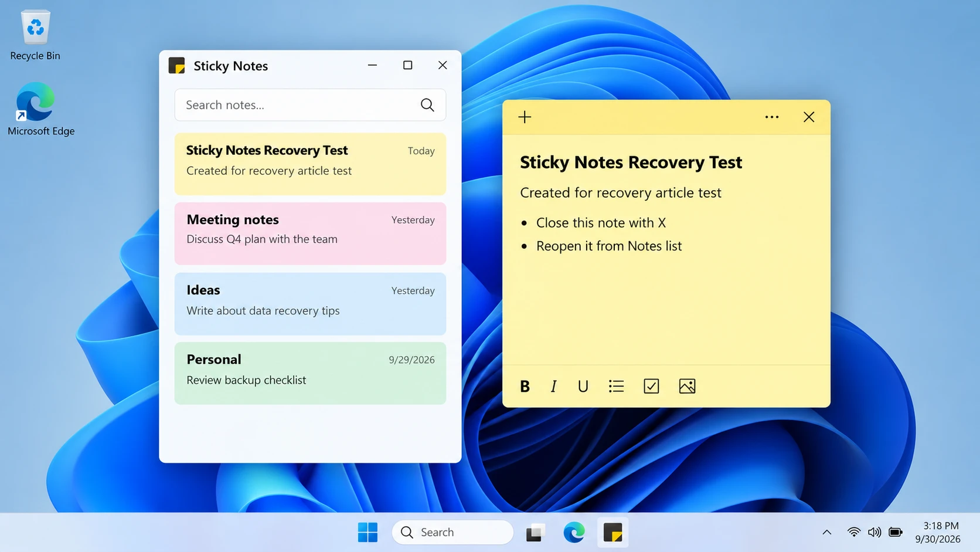The image size is (980, 552).
Task: Click the taskbar Search box
Action: (x=452, y=533)
